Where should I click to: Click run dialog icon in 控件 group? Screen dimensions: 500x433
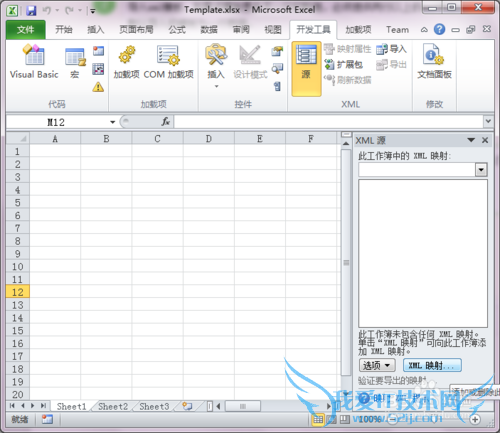pos(277,87)
